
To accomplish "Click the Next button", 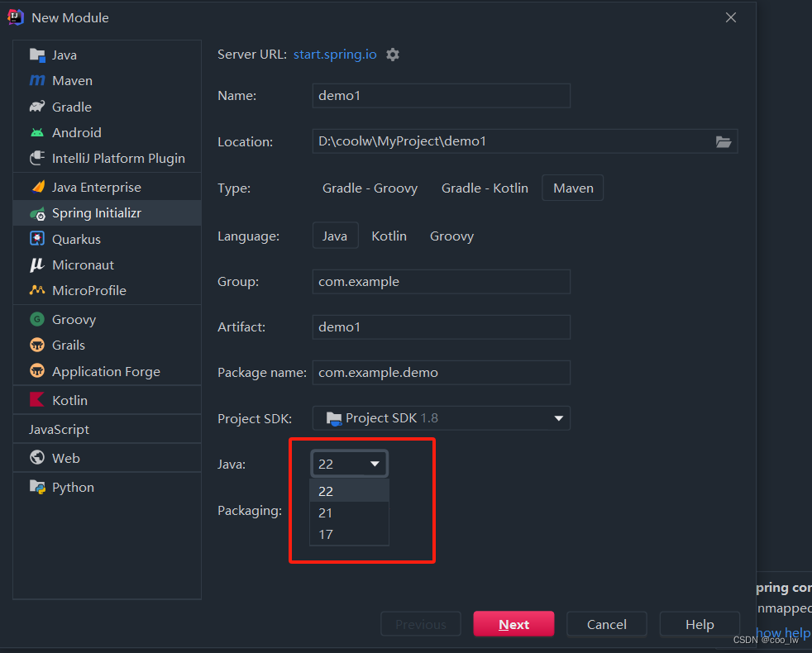I will pyautogui.click(x=513, y=624).
